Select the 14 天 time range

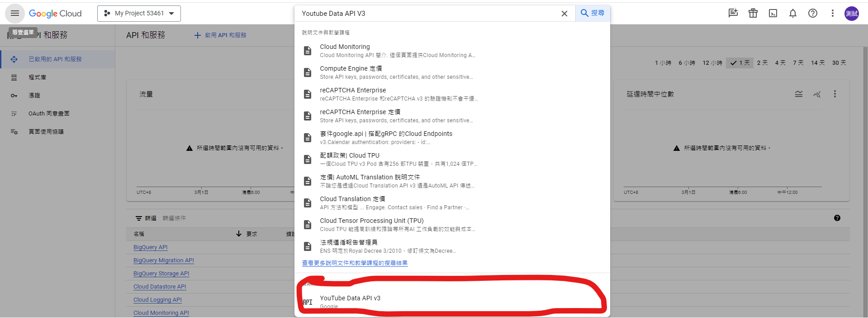point(818,63)
